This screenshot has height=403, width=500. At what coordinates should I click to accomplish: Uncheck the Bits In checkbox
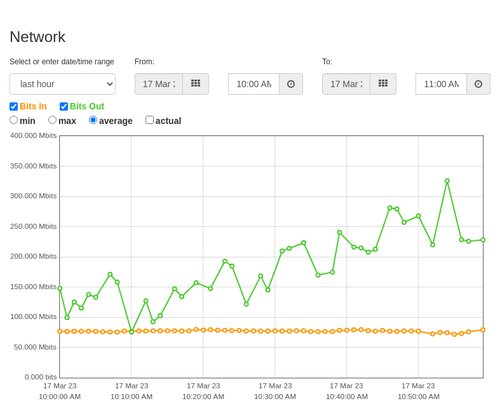coord(14,106)
